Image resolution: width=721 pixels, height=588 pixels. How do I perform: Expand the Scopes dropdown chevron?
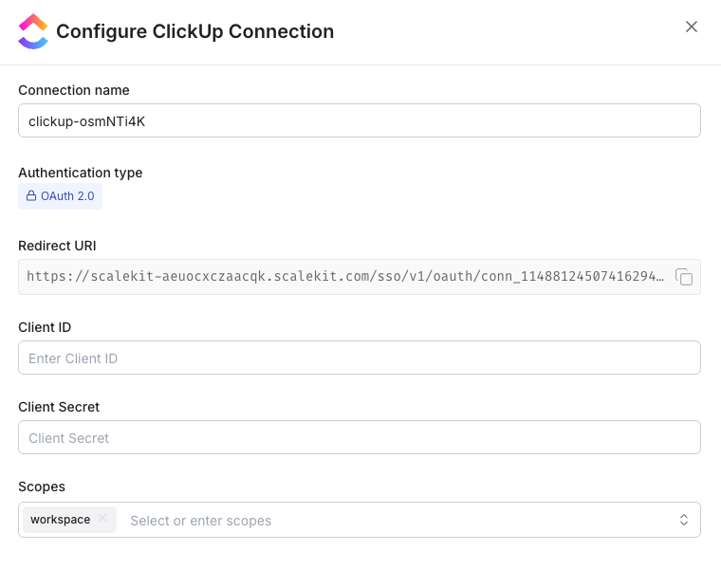coord(683,520)
